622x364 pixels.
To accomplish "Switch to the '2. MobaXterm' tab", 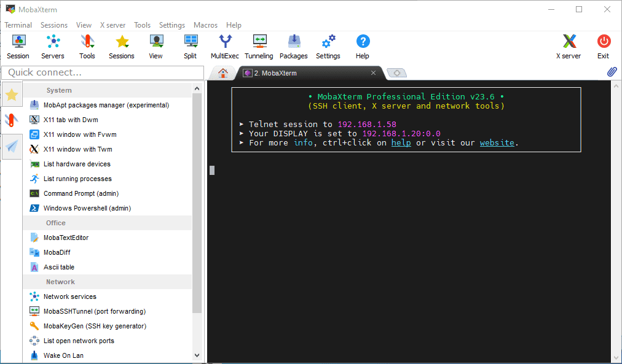I will pos(309,73).
